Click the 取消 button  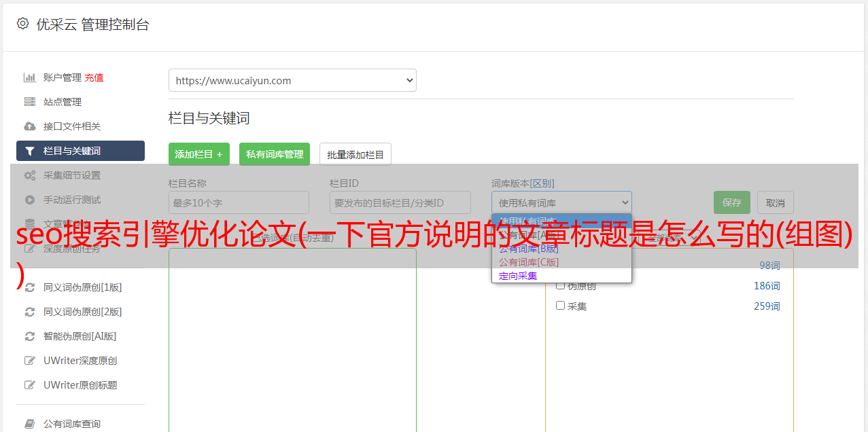(776, 202)
